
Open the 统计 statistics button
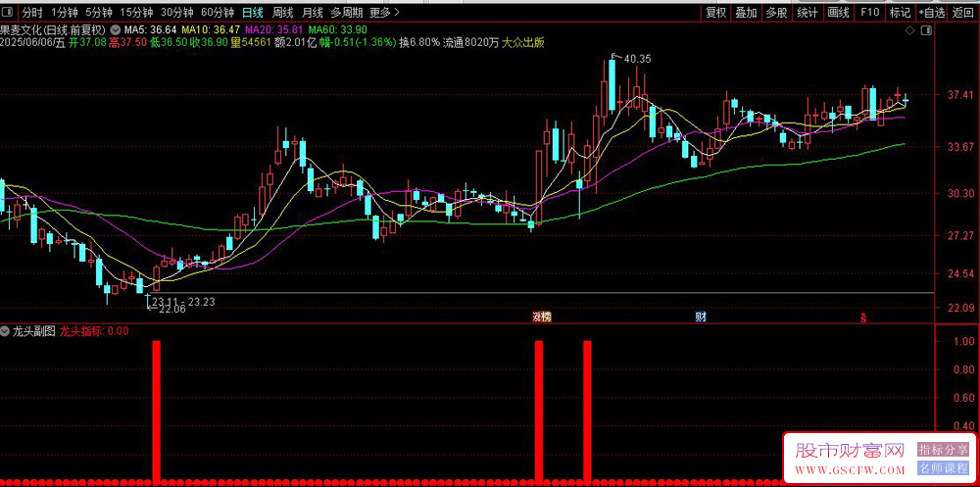pyautogui.click(x=808, y=12)
